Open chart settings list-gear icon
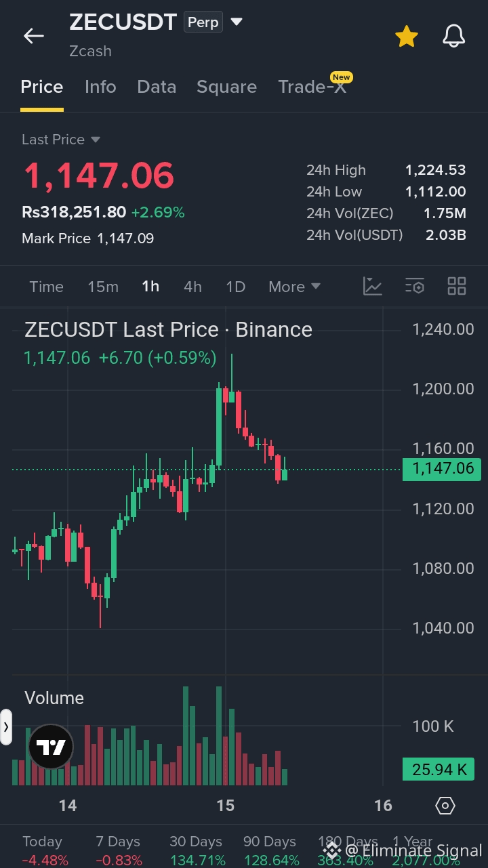The width and height of the screenshot is (488, 868). tap(415, 286)
